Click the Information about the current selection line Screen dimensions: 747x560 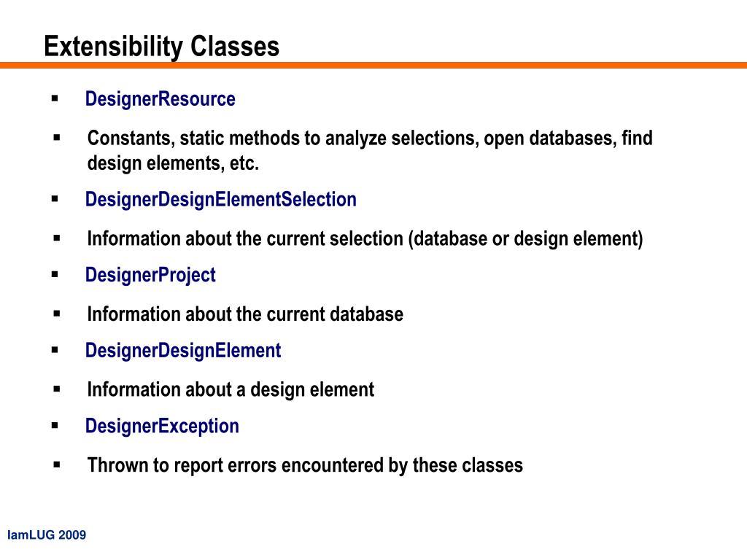[x=365, y=238]
